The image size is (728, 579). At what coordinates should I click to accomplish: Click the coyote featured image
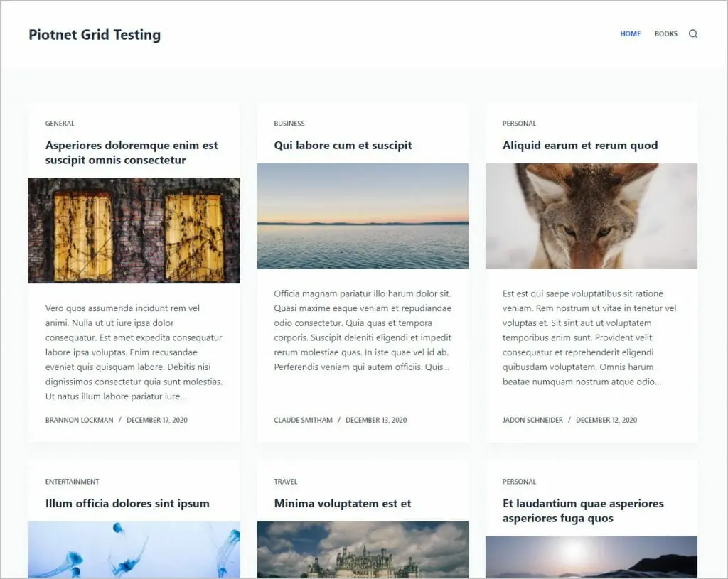coord(592,217)
